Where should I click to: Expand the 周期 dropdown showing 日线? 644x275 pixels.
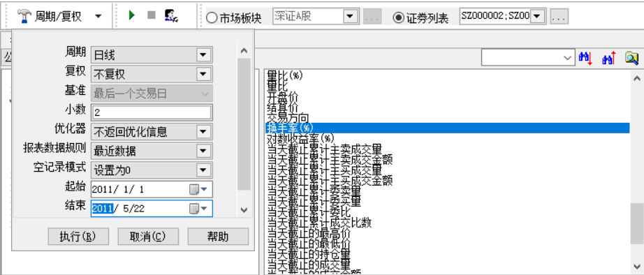(x=203, y=54)
